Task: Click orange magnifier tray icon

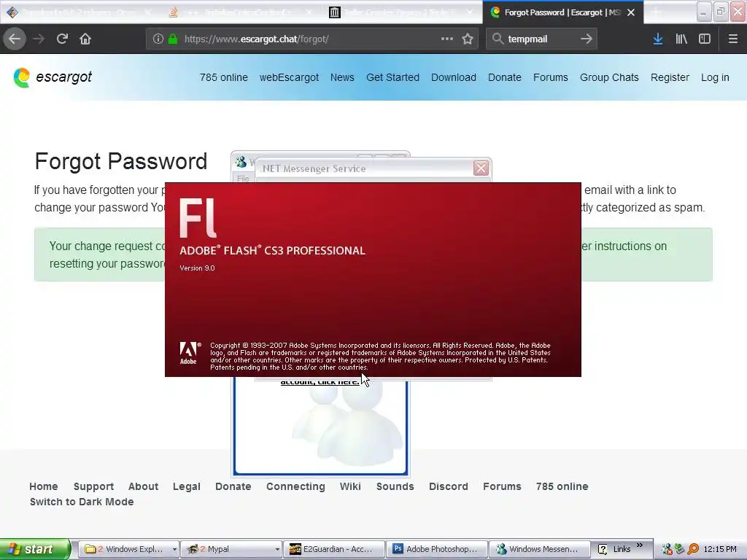Action: pos(693,549)
